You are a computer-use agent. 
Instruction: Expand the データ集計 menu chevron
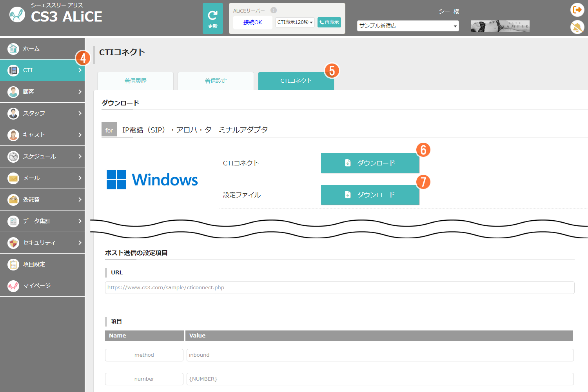coord(80,221)
